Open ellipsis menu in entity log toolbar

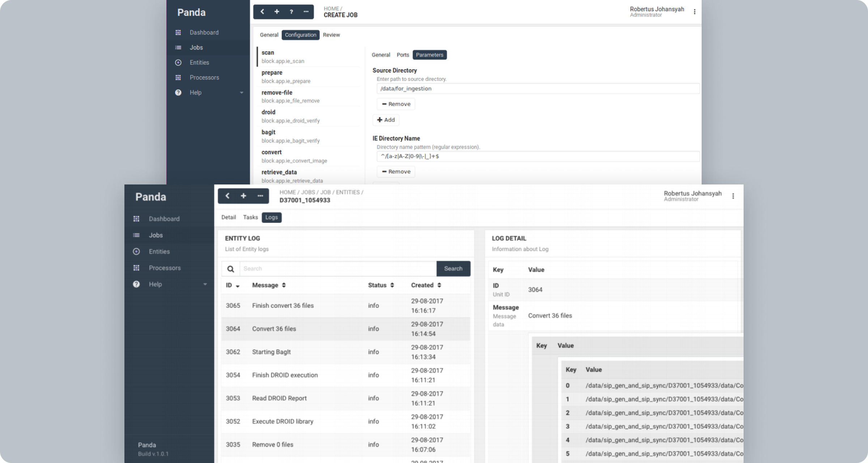pos(260,196)
